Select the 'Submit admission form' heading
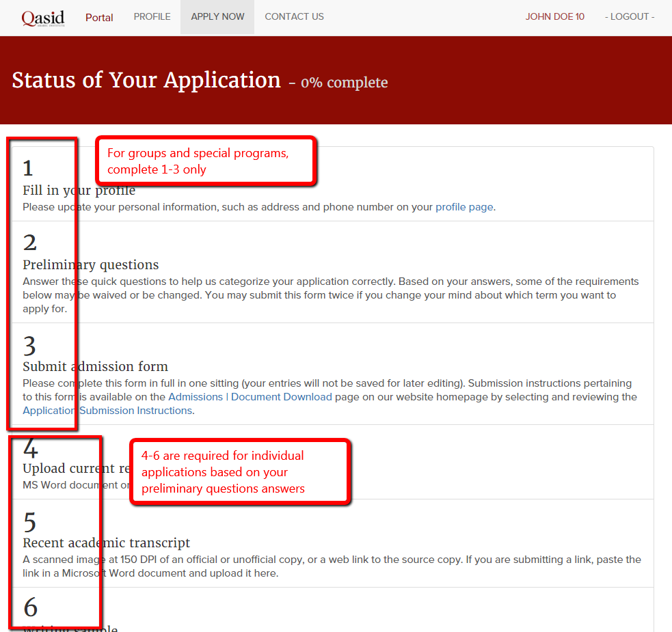This screenshot has height=632, width=672. (x=95, y=367)
